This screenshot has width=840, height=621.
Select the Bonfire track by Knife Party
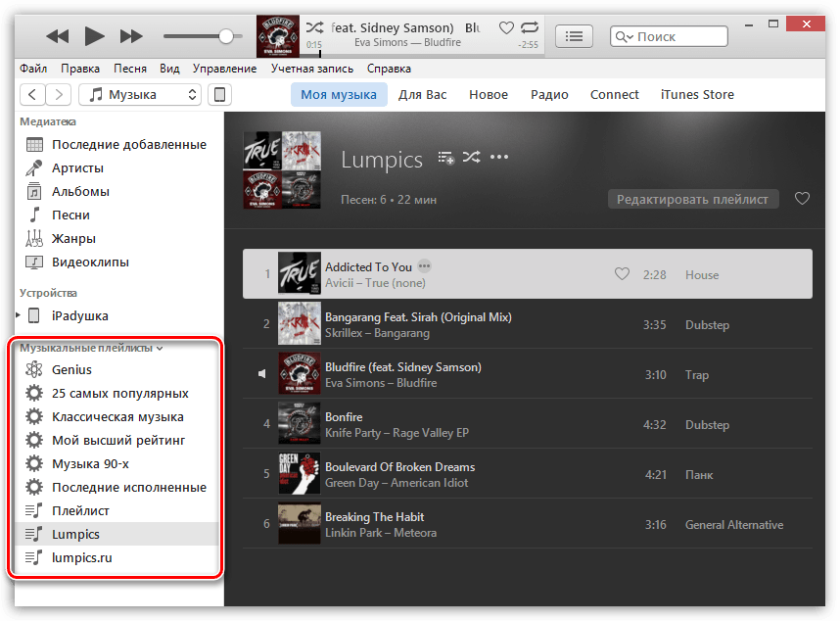pos(528,424)
